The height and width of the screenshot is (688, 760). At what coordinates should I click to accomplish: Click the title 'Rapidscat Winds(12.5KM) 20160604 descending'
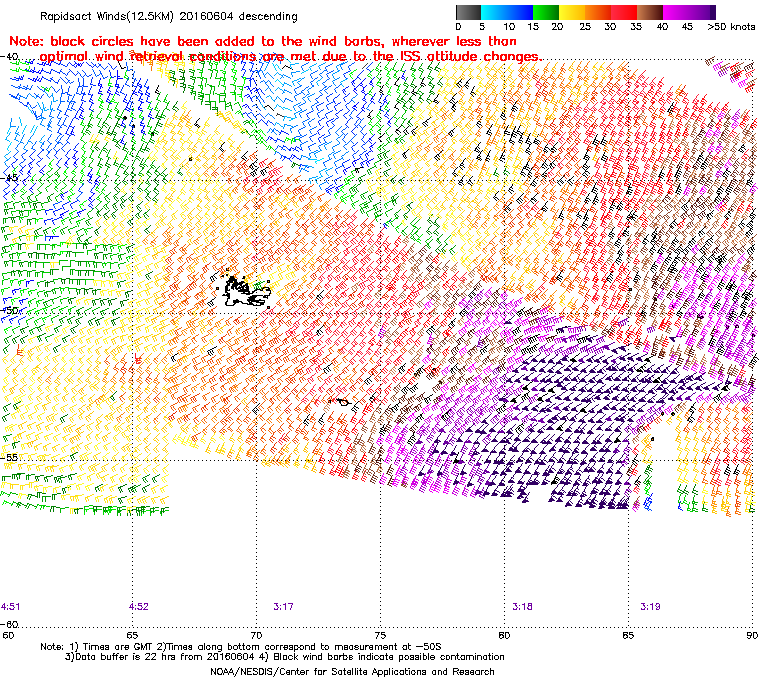pyautogui.click(x=169, y=16)
